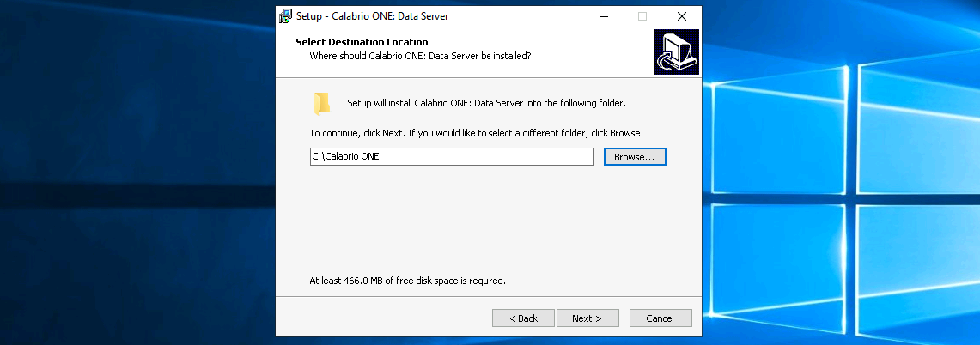Click empty gray area below path field
Image resolution: width=980 pixels, height=345 pixels.
[481, 223]
